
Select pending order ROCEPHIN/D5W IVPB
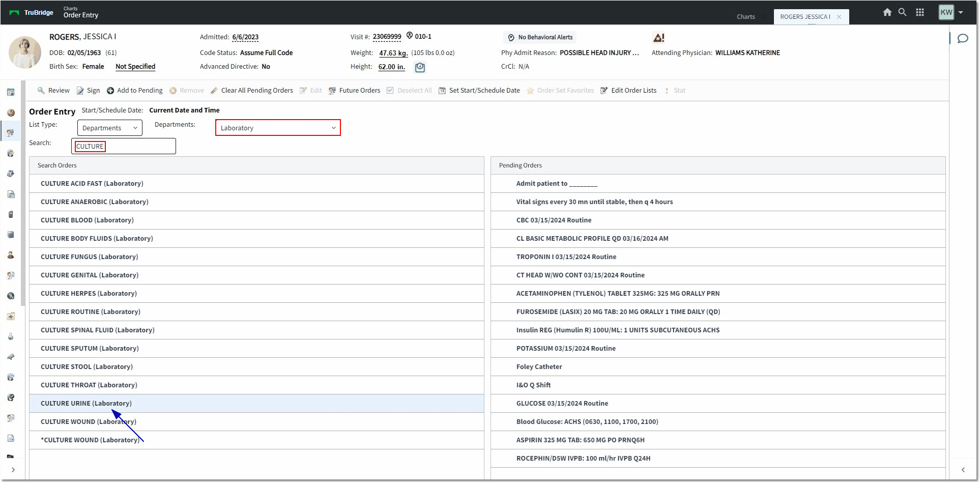718,459
